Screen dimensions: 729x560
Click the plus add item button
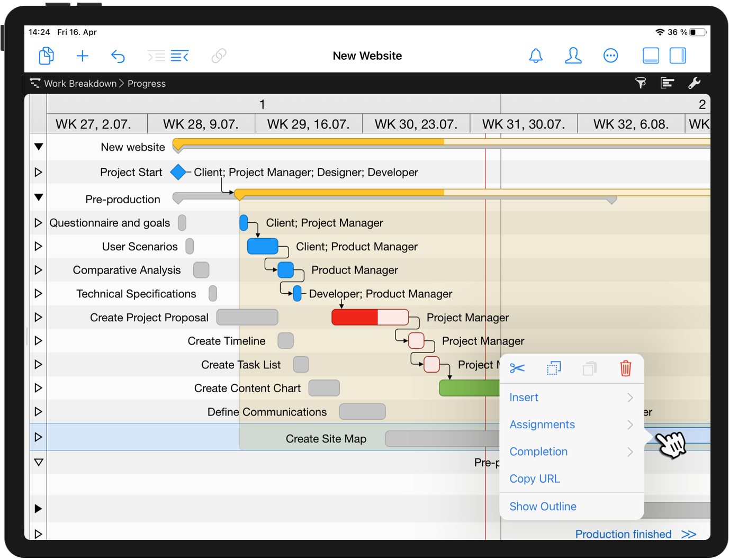click(83, 56)
